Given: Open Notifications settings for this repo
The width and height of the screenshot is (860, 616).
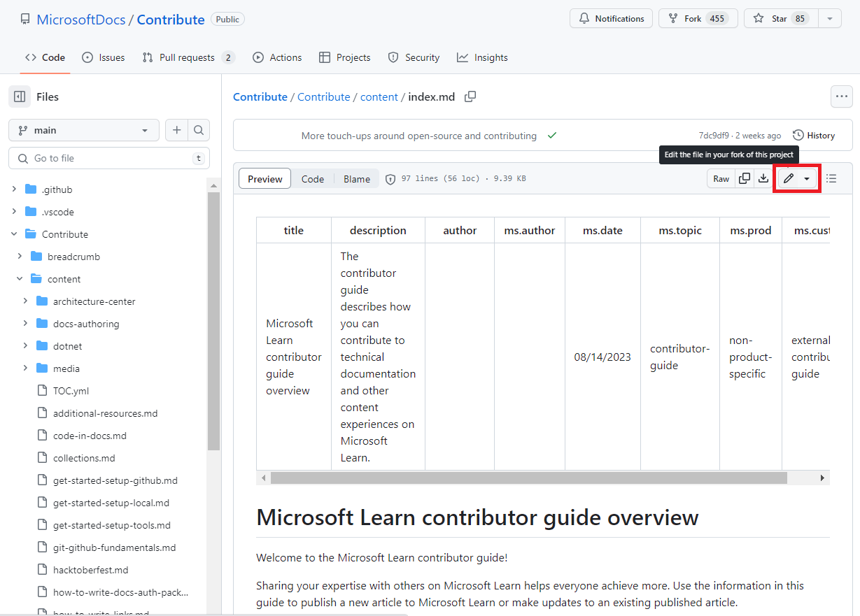Looking at the screenshot, I should point(611,18).
